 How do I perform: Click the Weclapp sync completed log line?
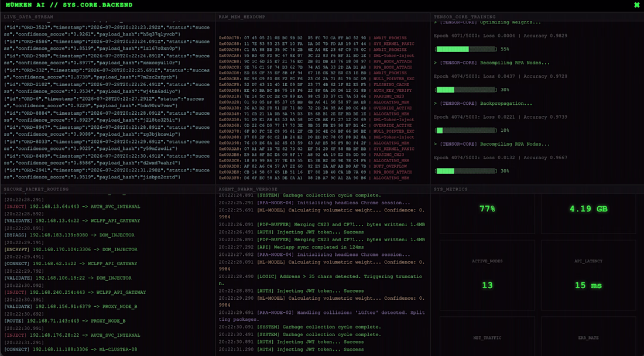291,247
